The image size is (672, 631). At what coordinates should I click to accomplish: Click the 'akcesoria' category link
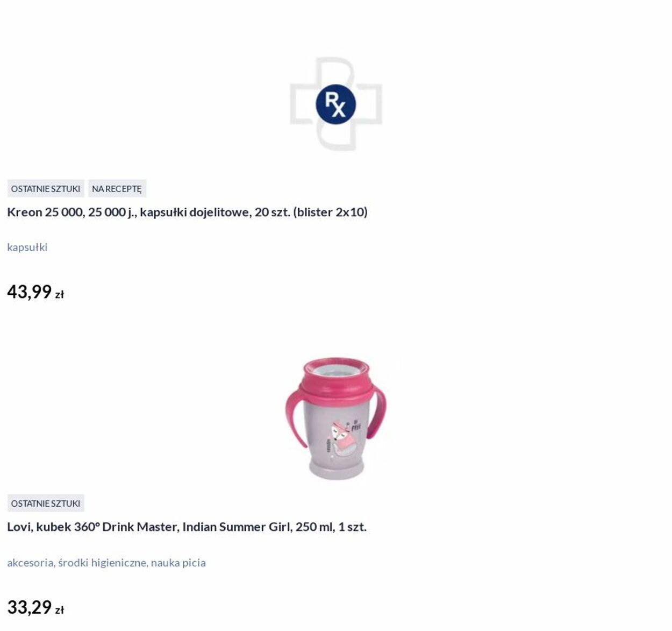30,563
